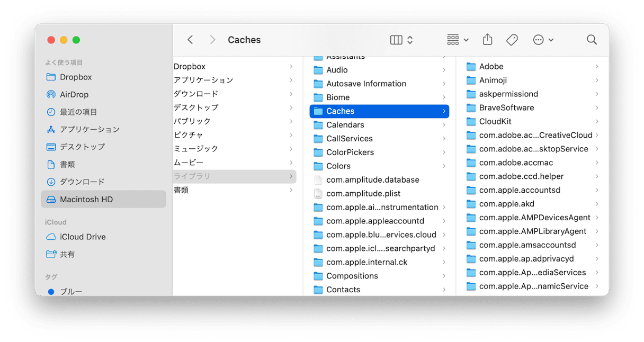The image size is (644, 342).
Task: Open 共有 shared folder in sidebar
Action: tap(103, 254)
